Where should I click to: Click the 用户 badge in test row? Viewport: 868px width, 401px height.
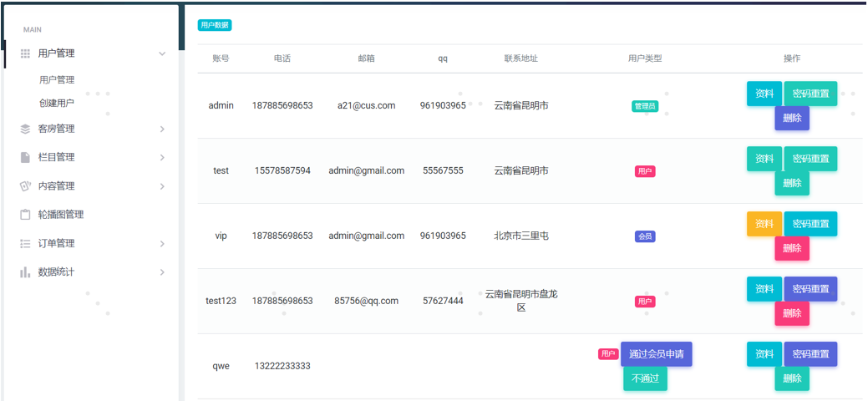pos(645,171)
